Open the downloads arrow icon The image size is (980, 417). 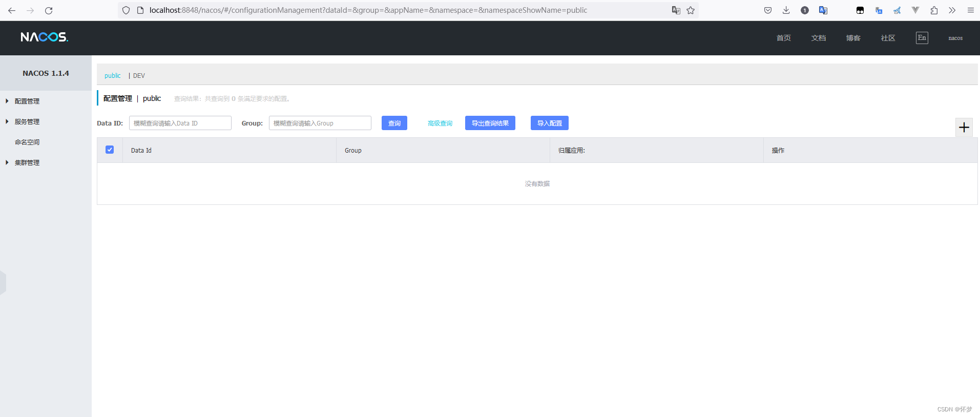click(x=786, y=10)
